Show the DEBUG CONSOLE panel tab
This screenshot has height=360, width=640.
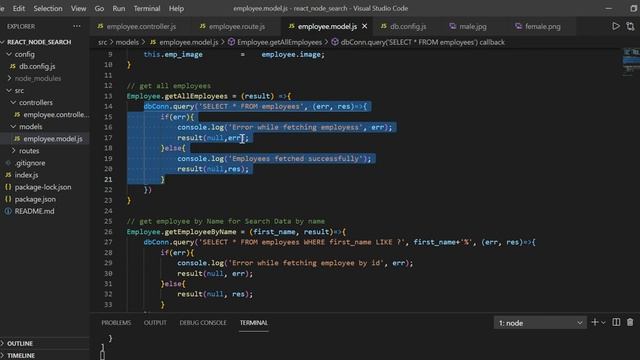tap(203, 322)
